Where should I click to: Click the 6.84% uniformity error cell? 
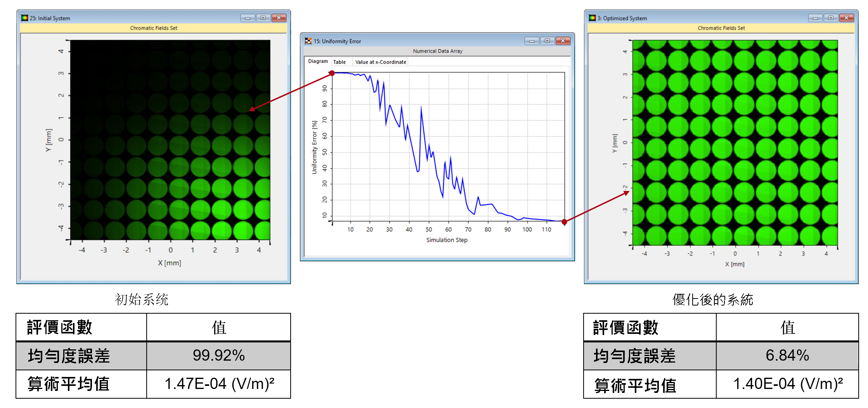click(x=787, y=356)
